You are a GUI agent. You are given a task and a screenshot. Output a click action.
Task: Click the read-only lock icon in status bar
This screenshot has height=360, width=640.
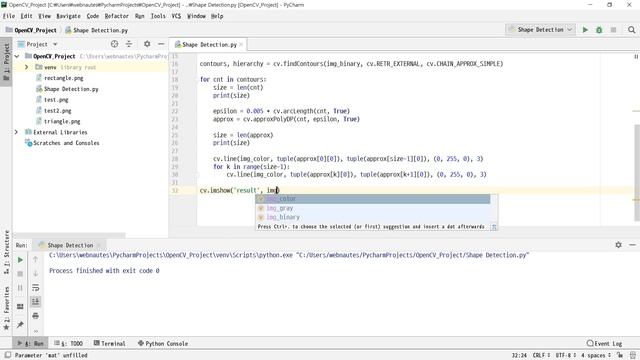(x=620, y=356)
